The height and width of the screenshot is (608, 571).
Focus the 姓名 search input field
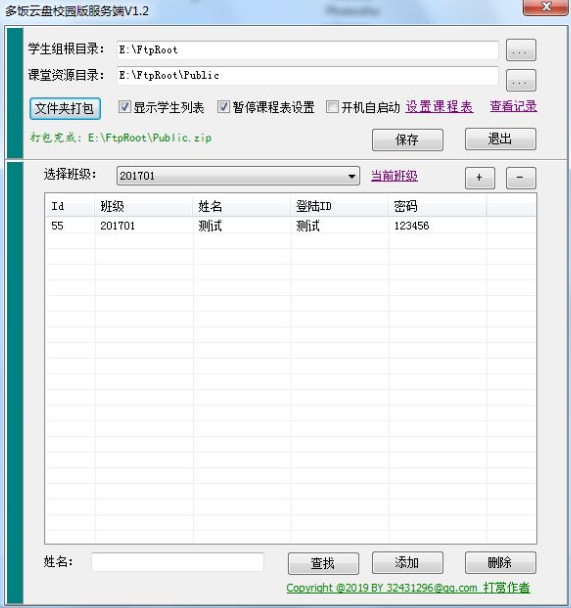(x=178, y=562)
